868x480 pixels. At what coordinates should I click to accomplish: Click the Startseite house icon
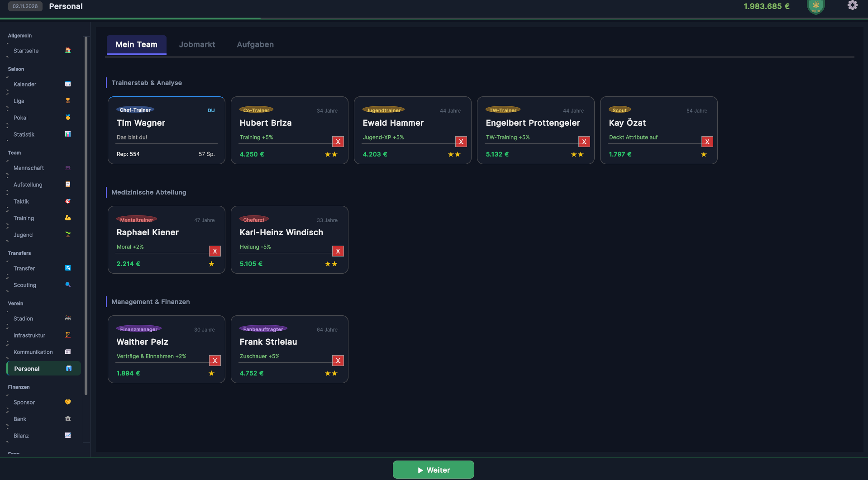68,50
